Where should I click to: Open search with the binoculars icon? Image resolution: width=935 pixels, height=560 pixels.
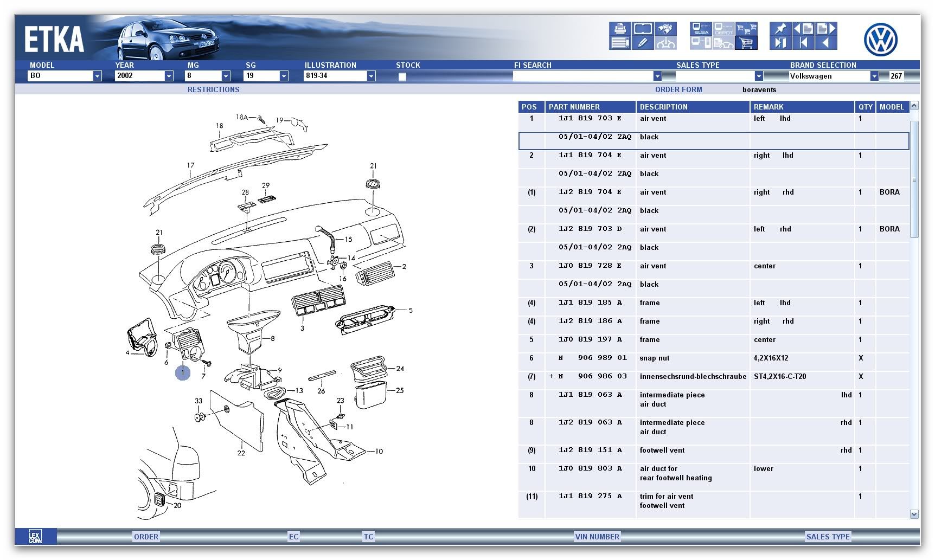click(x=665, y=29)
